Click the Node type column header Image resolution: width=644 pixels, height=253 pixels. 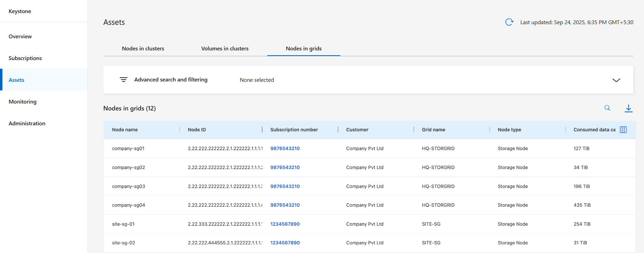tap(509, 130)
